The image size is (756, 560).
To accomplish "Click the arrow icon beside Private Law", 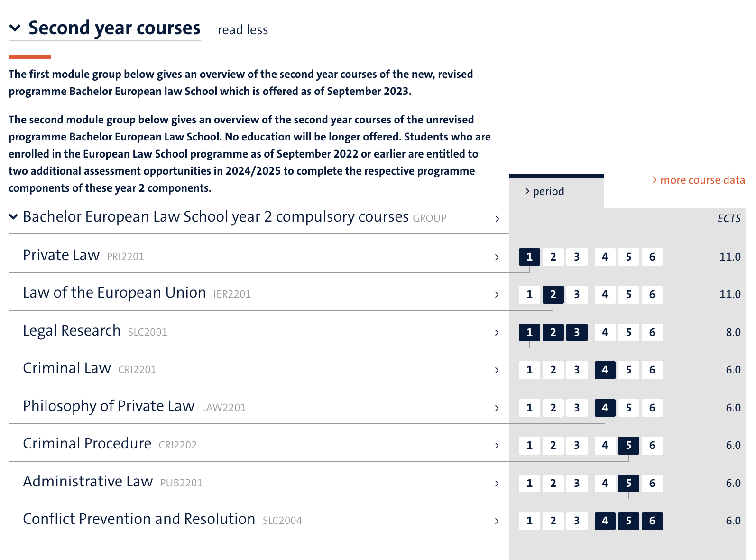I will [x=497, y=257].
